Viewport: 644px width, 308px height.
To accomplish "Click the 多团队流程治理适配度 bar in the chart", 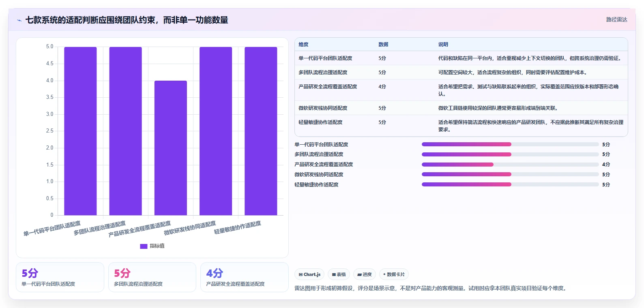I will tap(125, 131).
